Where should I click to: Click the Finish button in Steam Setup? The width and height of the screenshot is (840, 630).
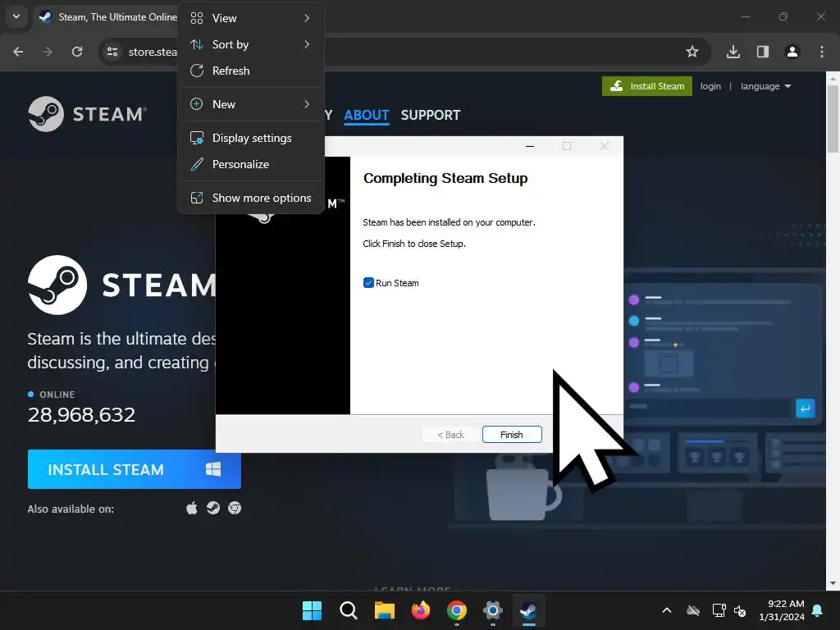[512, 435]
